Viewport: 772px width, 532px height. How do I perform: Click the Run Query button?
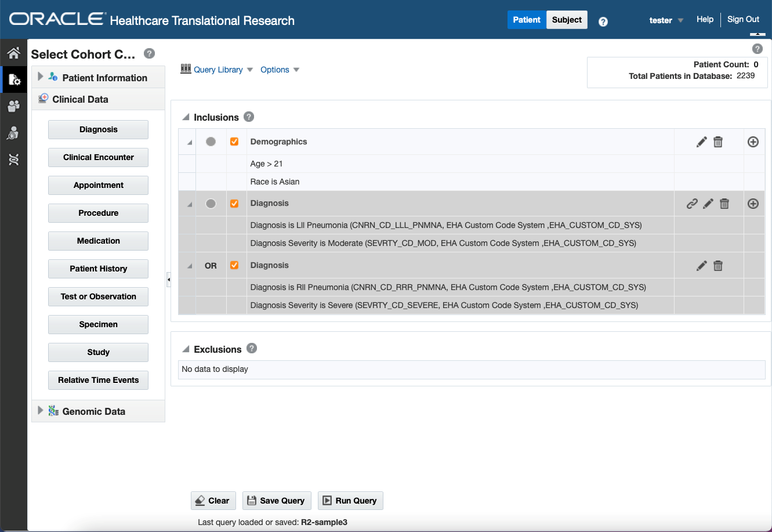350,500
